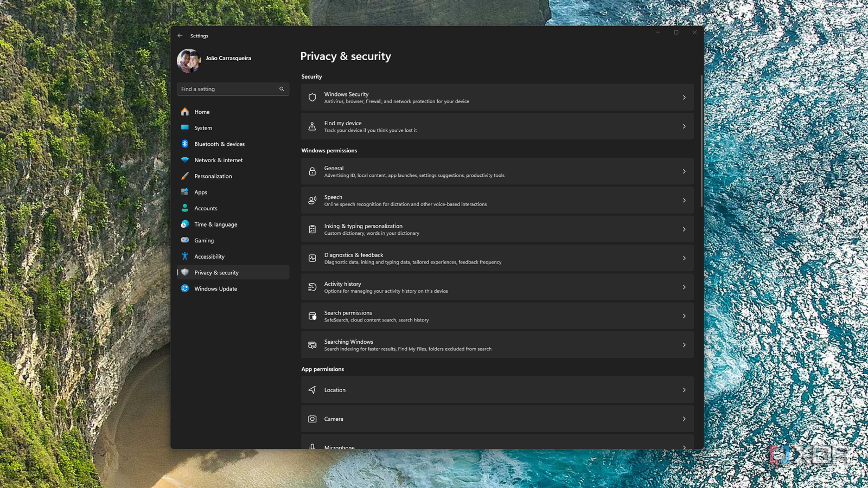This screenshot has width=868, height=488.
Task: Expand Diagnostics & feedback using its chevron
Action: 684,258
